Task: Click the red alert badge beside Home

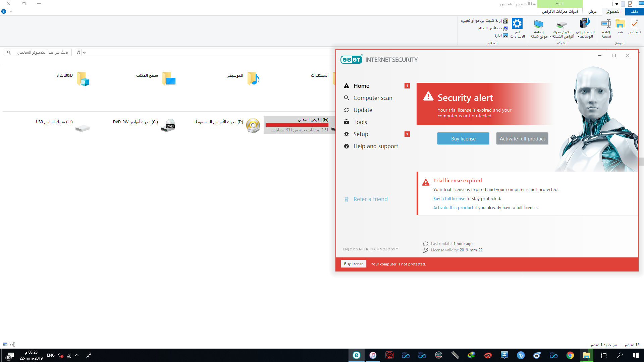Action: point(407,86)
